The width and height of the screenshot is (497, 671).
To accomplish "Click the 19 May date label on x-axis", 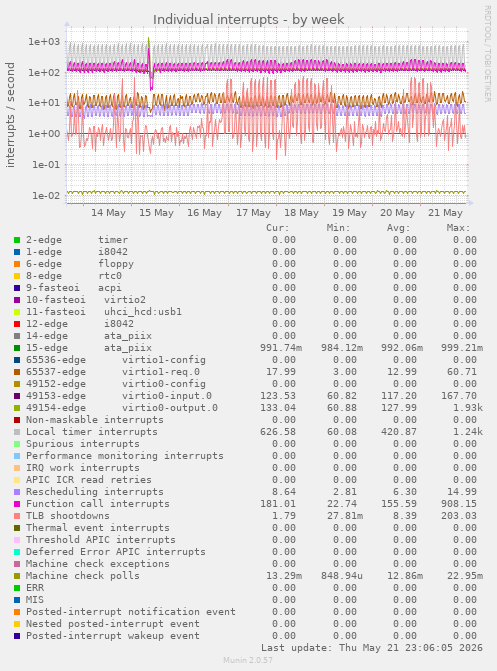I will (349, 213).
